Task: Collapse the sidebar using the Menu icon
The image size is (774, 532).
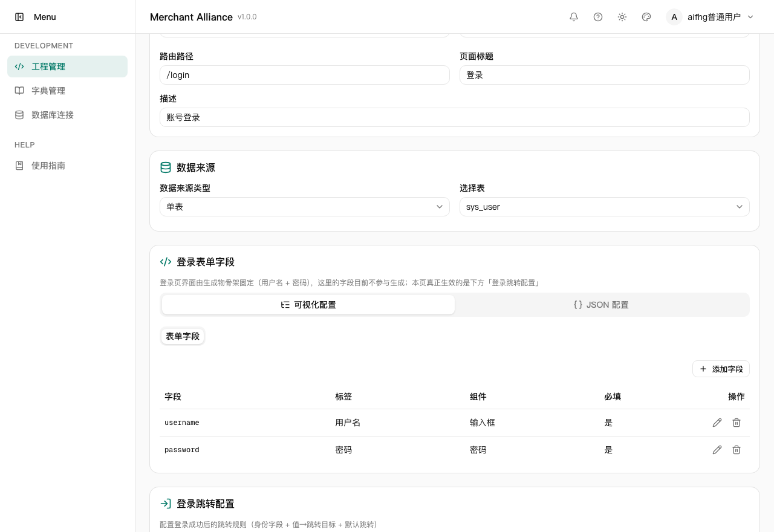Action: click(x=19, y=17)
